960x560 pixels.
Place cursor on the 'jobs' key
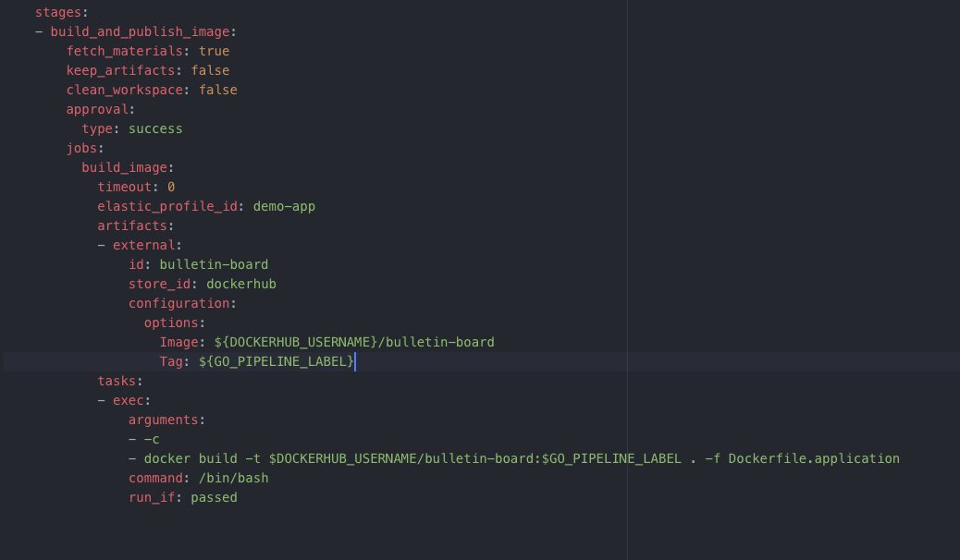(81, 148)
